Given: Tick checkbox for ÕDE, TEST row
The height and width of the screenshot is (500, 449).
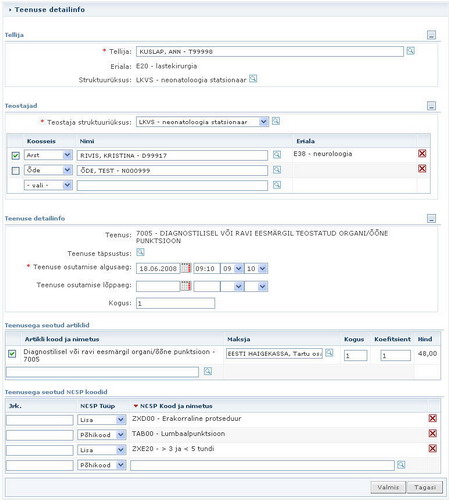Looking at the screenshot, I should [15, 171].
